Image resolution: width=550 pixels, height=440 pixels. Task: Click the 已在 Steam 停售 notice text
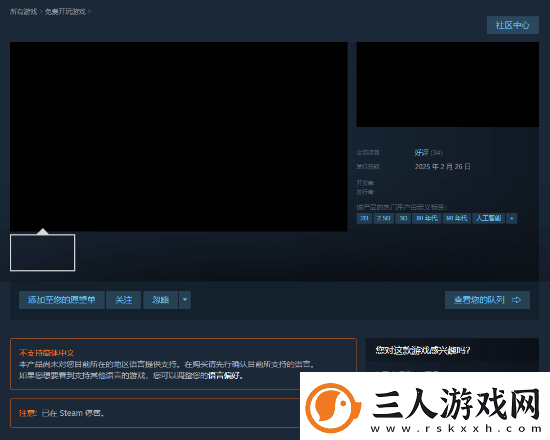click(73, 413)
